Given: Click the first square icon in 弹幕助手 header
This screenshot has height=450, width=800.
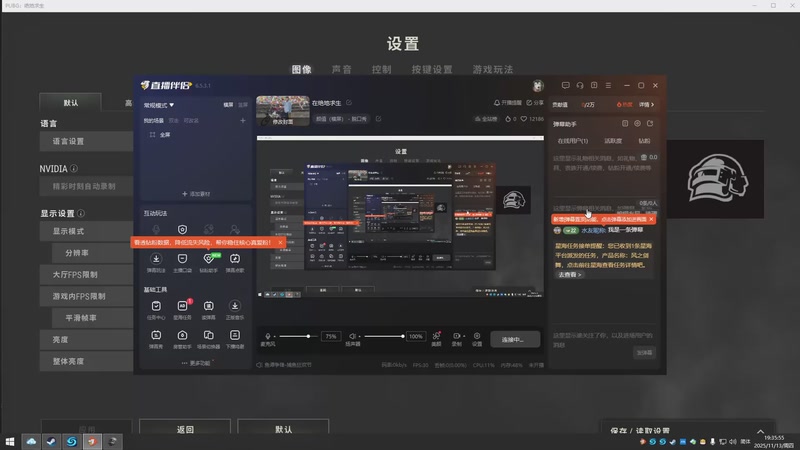Looking at the screenshot, I should click(625, 123).
